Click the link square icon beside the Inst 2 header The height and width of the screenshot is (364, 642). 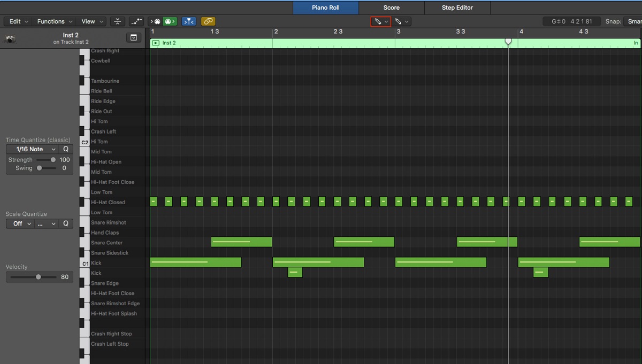point(134,37)
